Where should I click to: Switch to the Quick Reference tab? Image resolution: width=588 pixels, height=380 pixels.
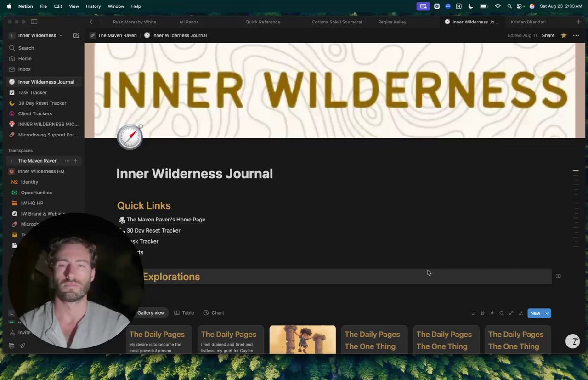pyautogui.click(x=263, y=22)
